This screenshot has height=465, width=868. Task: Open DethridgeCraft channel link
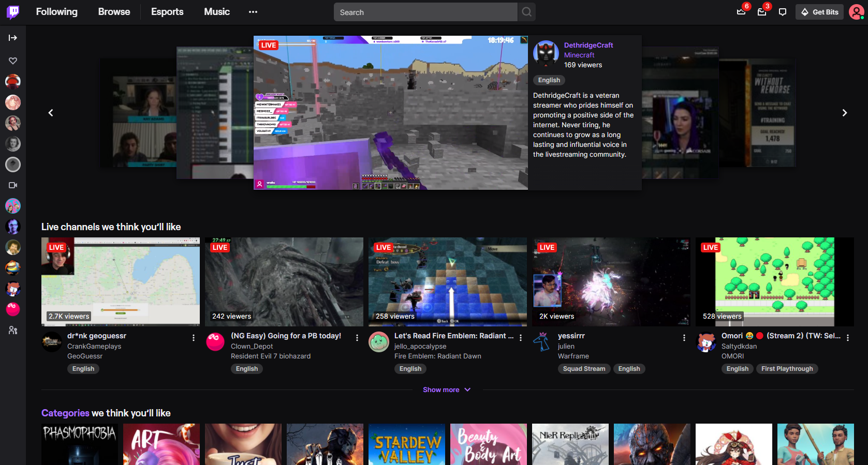coord(589,45)
